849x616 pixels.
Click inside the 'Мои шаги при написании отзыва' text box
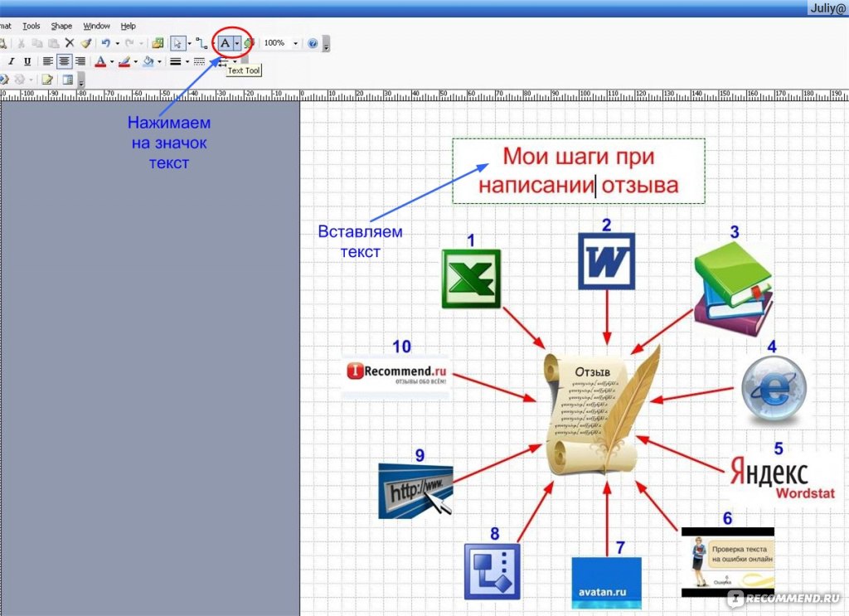579,171
